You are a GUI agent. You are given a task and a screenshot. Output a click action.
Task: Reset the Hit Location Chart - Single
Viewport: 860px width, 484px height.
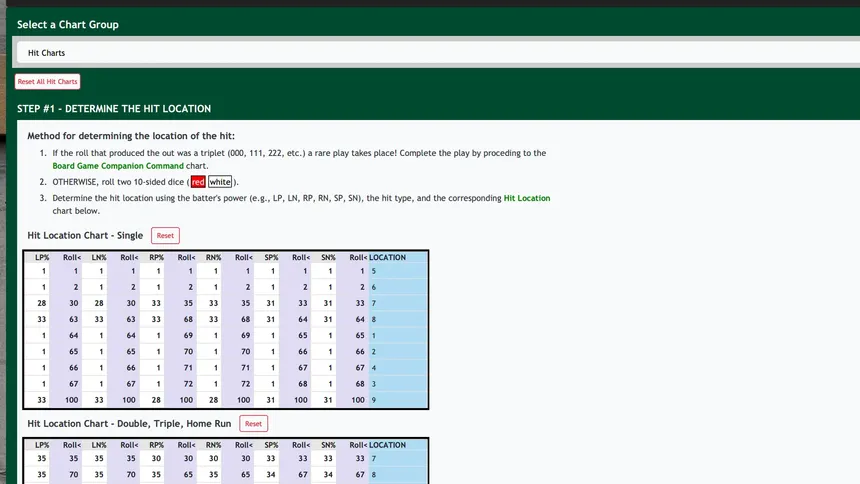point(165,235)
